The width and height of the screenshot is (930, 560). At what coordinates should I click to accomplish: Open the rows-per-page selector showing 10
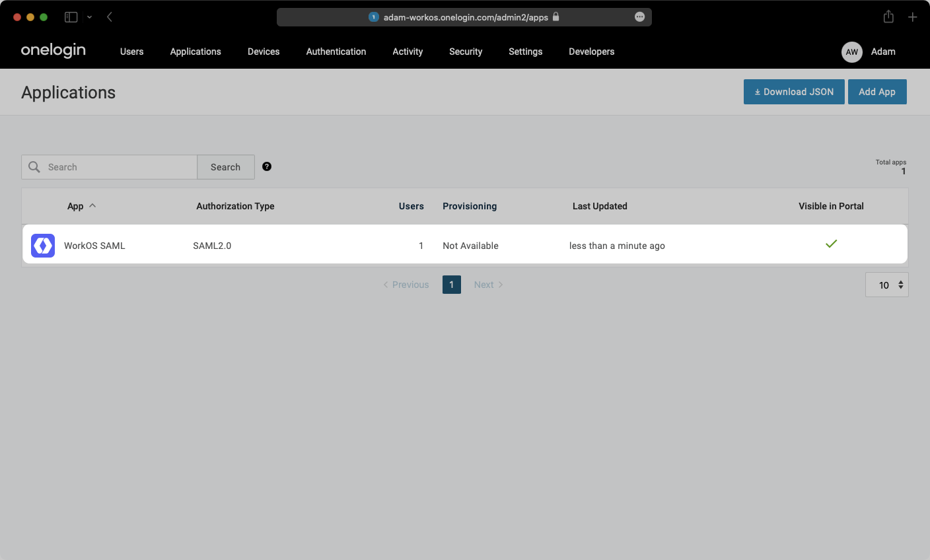[886, 285]
